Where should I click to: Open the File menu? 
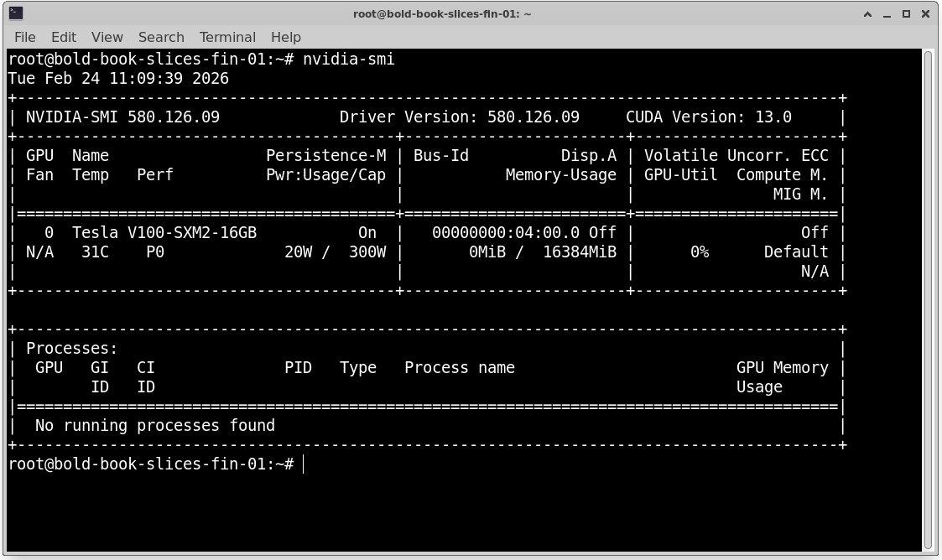[25, 37]
